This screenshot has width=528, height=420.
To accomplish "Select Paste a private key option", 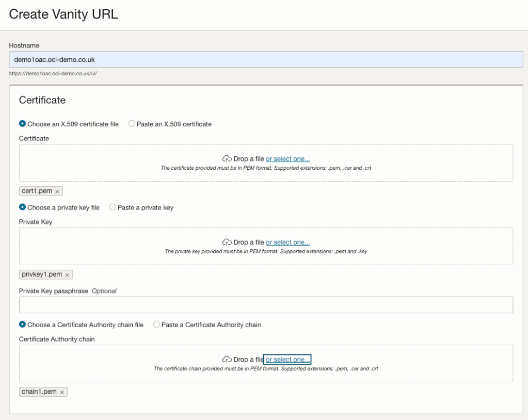I will click(x=113, y=207).
